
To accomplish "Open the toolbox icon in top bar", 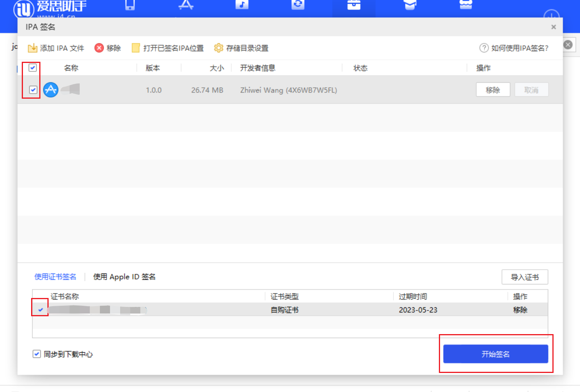I will [x=354, y=5].
